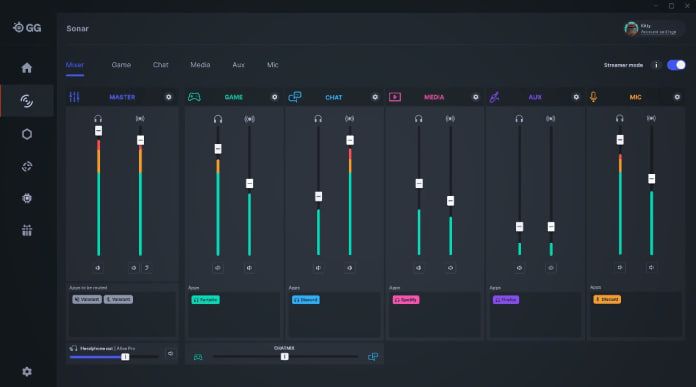Open GAME channel settings gear
696x387 pixels.
(275, 97)
